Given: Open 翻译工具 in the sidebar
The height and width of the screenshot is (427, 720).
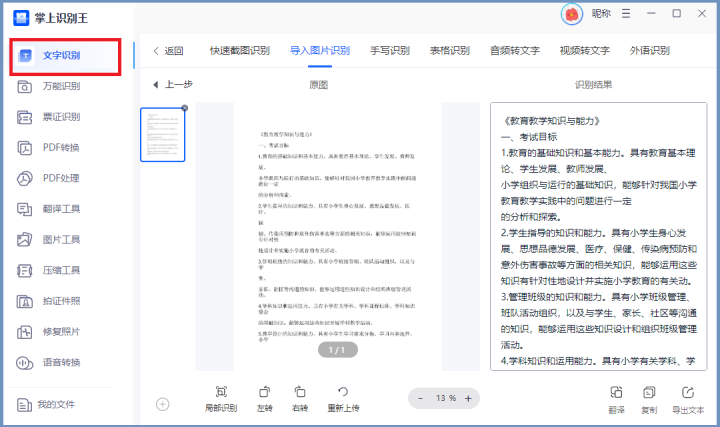Looking at the screenshot, I should pos(49,209).
